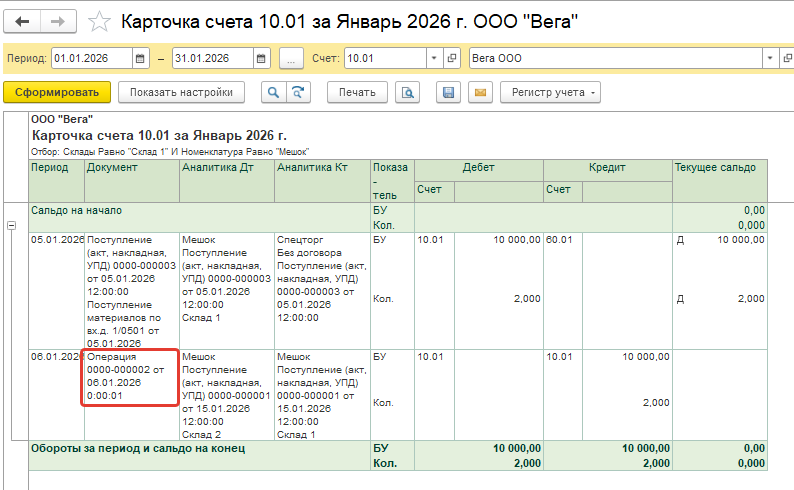Open the account 10.01 dropdown list
The image size is (794, 490).
coord(433,59)
